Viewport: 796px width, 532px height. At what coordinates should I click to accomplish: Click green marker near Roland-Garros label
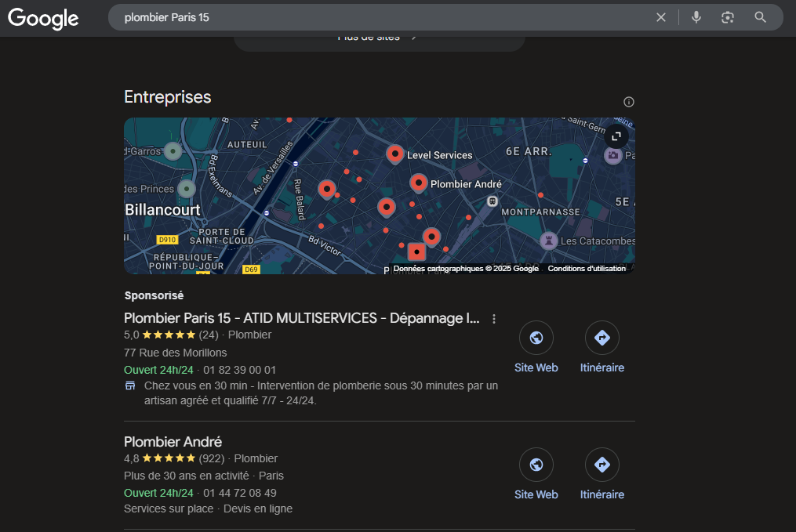point(173,151)
